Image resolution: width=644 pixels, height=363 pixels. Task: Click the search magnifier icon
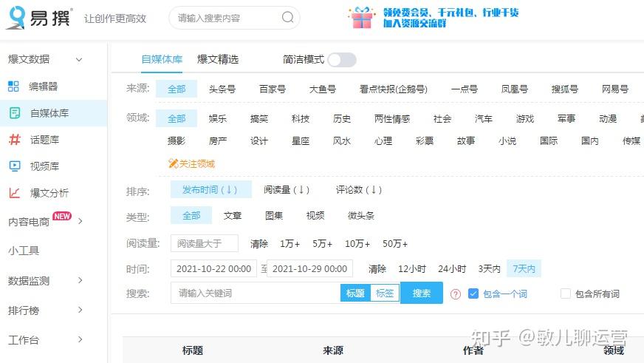click(287, 17)
